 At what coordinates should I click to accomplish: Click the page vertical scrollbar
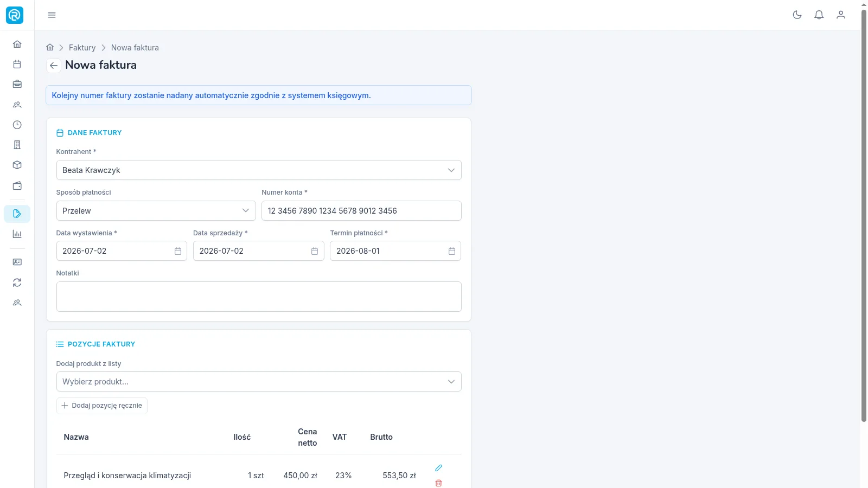click(864, 217)
